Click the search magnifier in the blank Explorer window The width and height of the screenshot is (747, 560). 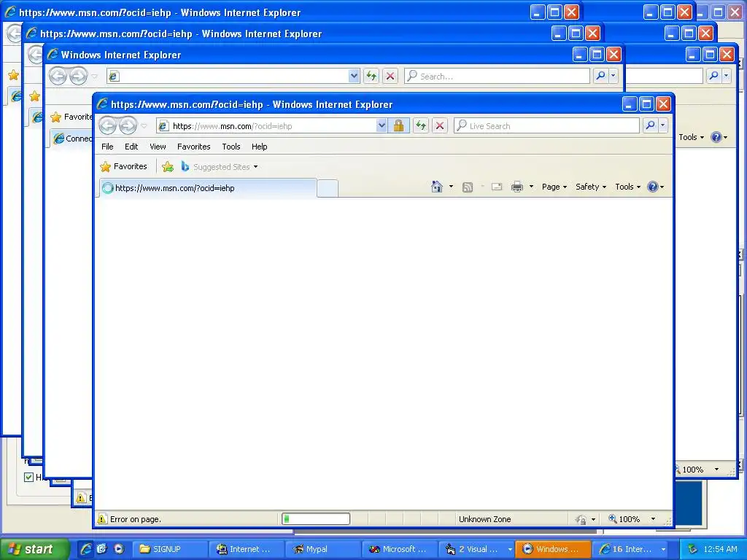coord(601,76)
